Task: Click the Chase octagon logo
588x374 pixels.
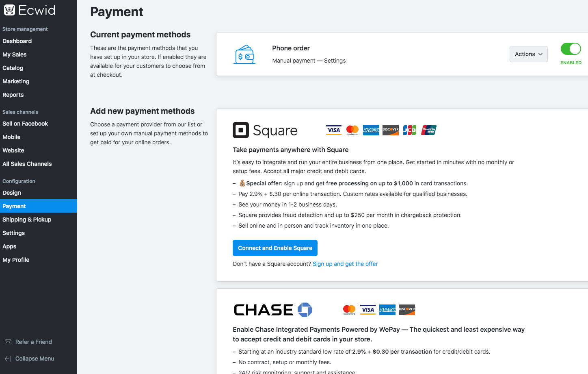Action: pyautogui.click(x=305, y=310)
